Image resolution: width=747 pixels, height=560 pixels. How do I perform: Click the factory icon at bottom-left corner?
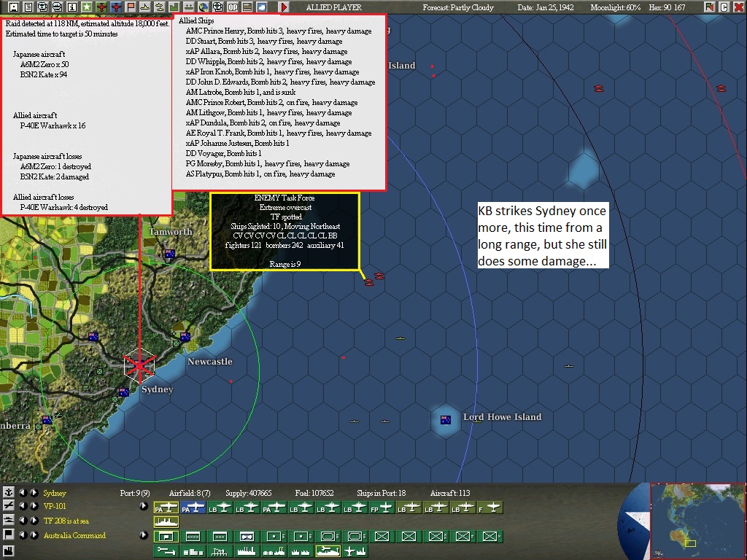click(x=8, y=552)
